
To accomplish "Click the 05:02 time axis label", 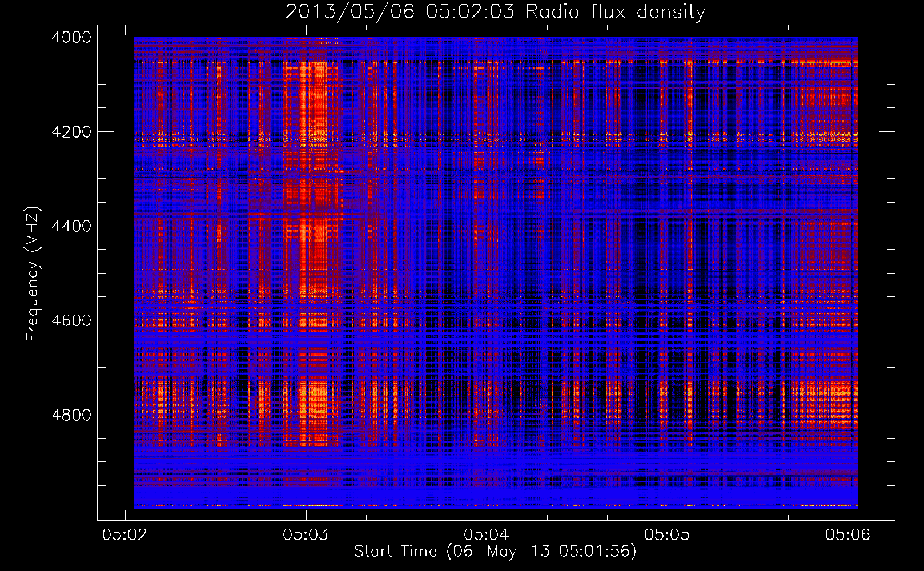I will (x=124, y=534).
